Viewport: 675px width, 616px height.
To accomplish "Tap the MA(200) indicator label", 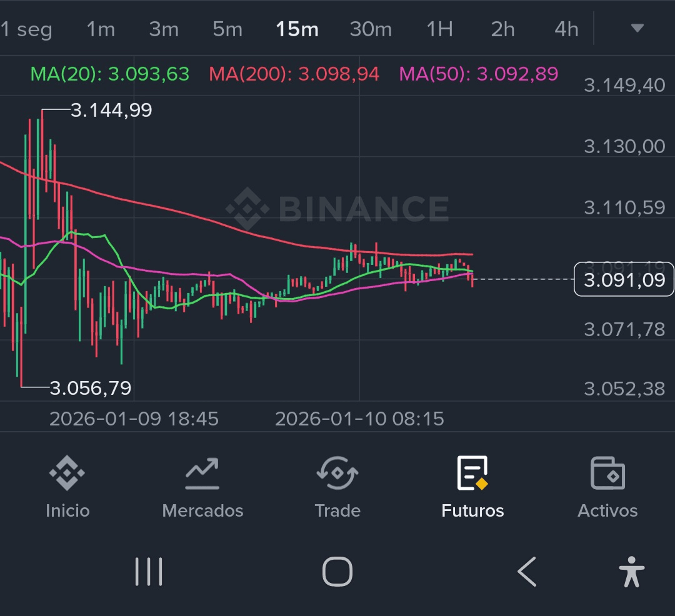I will pos(294,74).
